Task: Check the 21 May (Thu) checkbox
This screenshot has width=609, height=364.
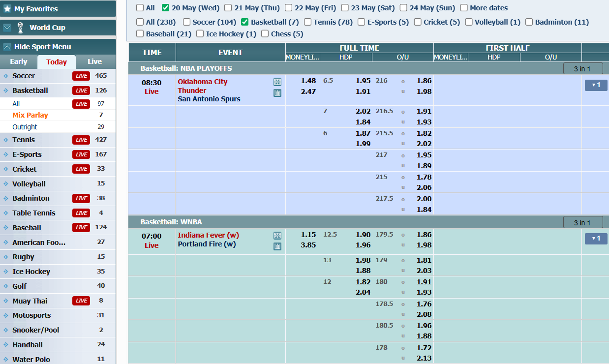Action: click(228, 8)
